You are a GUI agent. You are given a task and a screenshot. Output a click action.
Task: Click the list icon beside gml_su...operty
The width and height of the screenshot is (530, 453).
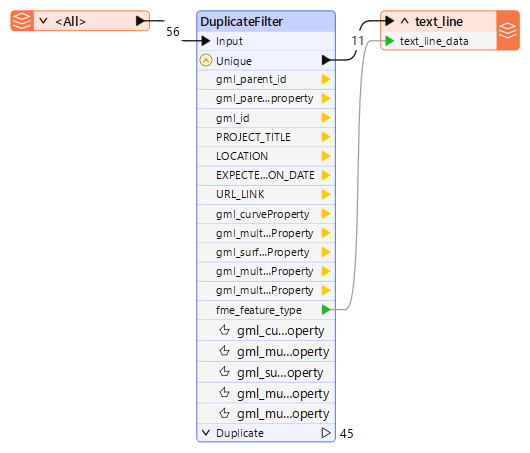coord(224,372)
